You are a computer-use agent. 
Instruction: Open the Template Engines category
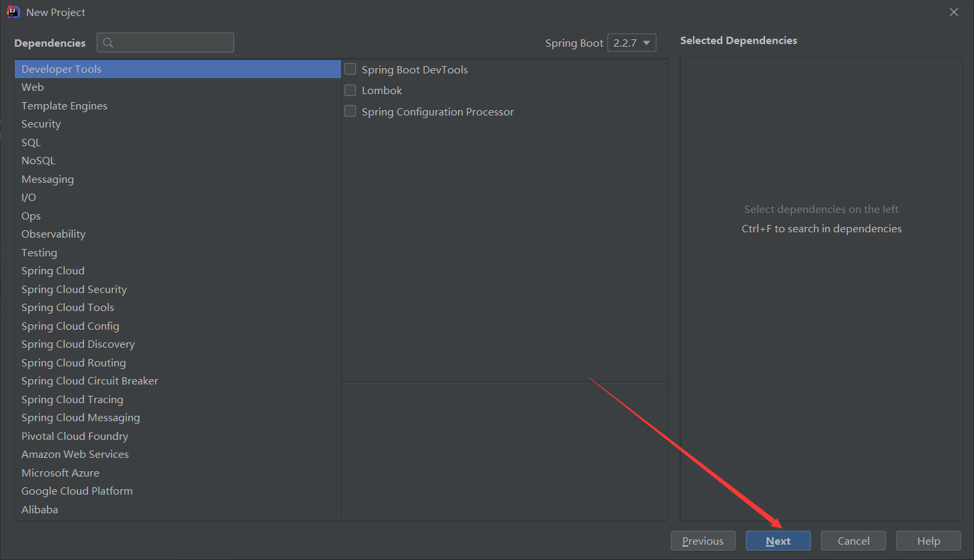point(178,105)
